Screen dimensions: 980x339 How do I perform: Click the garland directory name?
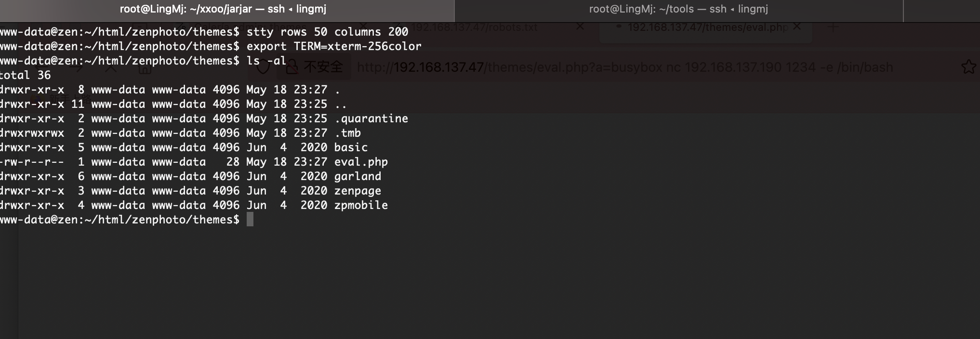358,176
